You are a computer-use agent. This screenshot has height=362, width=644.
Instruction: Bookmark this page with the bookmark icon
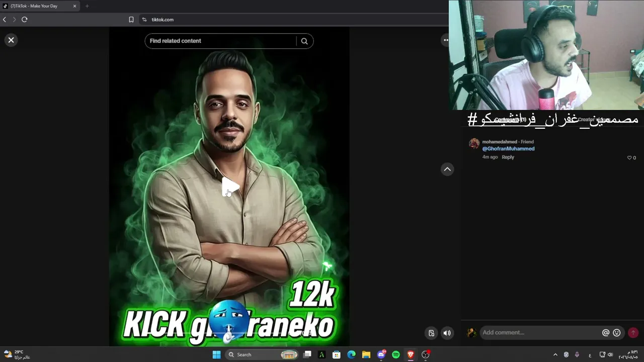coord(131,20)
